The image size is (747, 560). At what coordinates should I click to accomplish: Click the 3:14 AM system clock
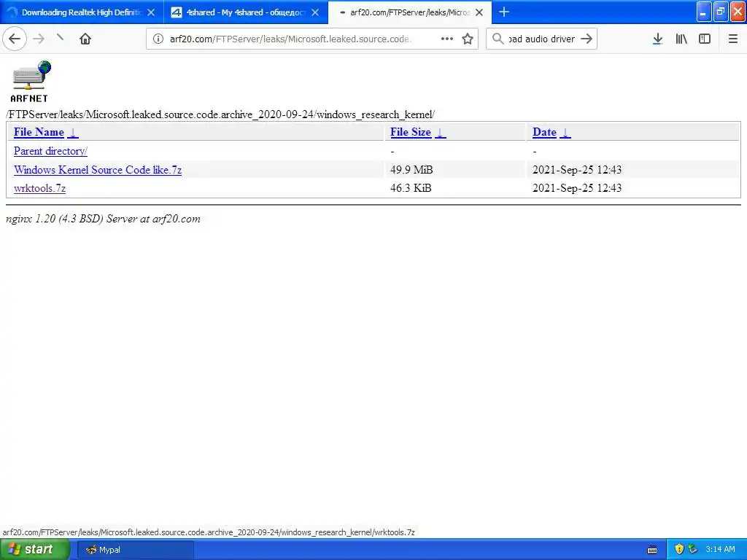coord(720,550)
